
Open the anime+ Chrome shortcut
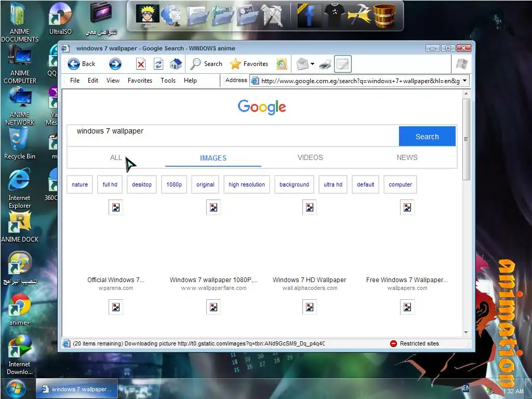(19, 309)
